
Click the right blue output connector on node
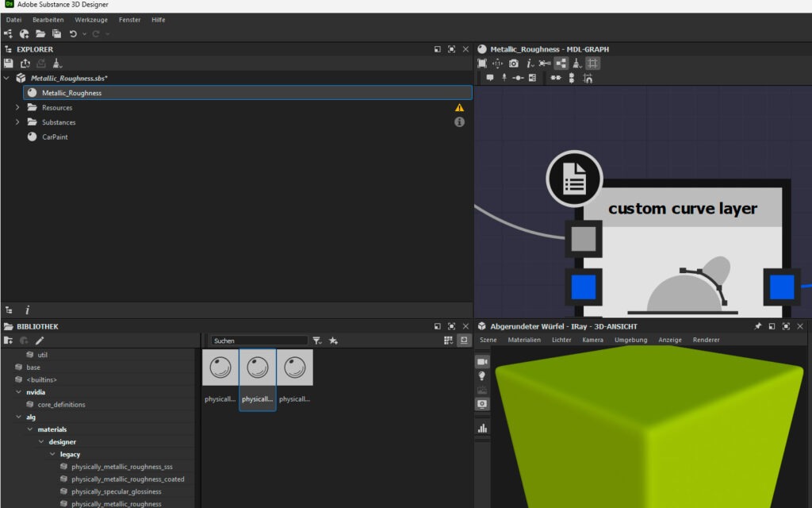(x=782, y=287)
